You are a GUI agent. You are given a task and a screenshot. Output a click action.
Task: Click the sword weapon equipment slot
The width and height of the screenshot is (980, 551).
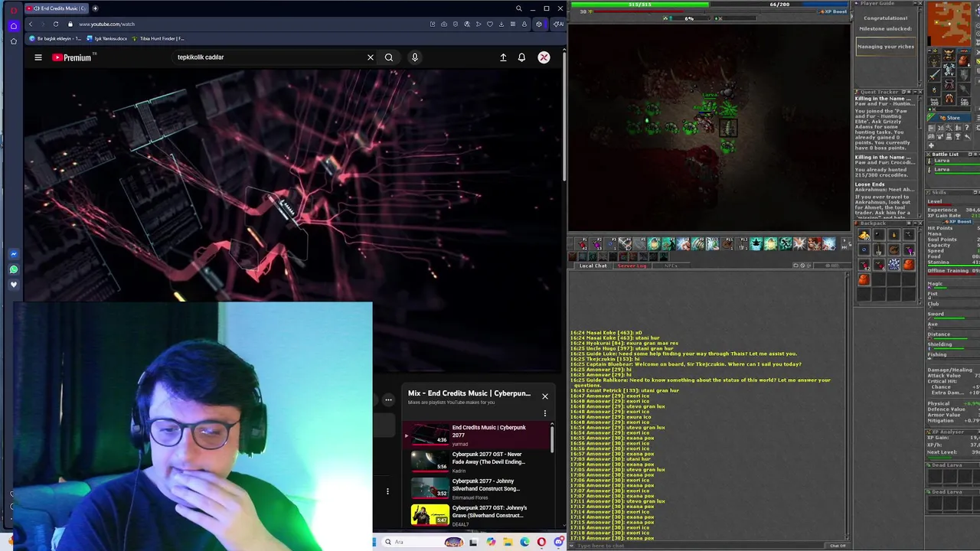click(x=934, y=75)
